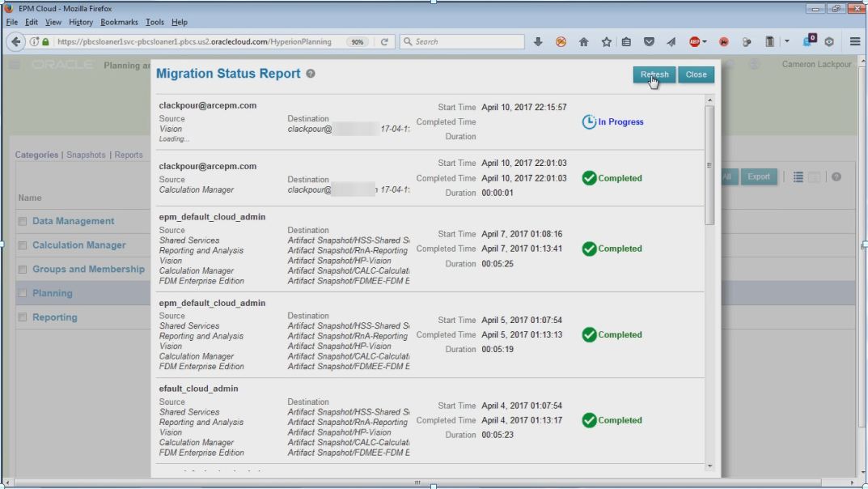Viewport: 868px width, 489px height.
Task: Click help icon beside Migration Status Report title
Action: 311,74
